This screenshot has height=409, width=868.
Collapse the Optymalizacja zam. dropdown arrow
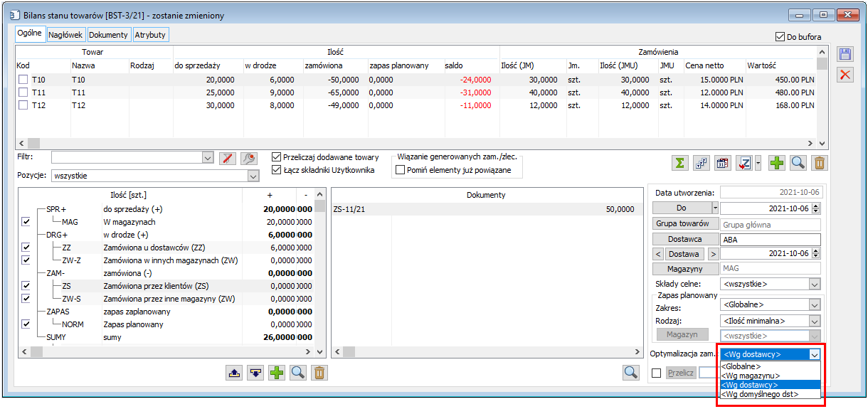[x=815, y=354]
